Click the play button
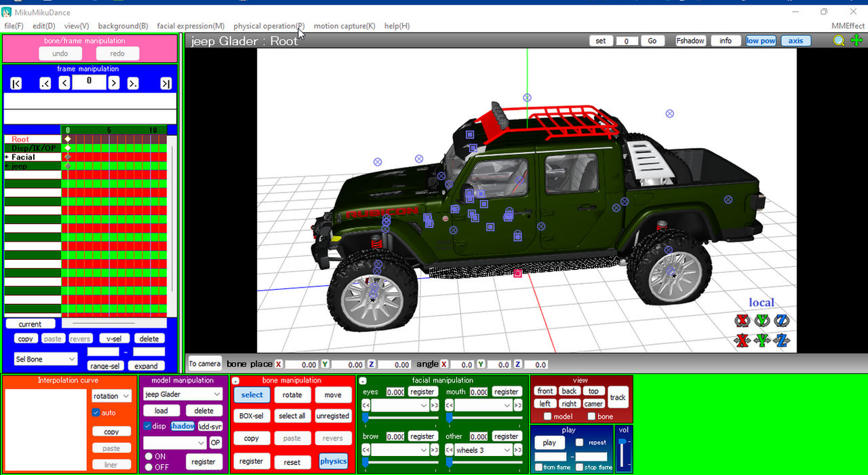The image size is (868, 475). 549,442
